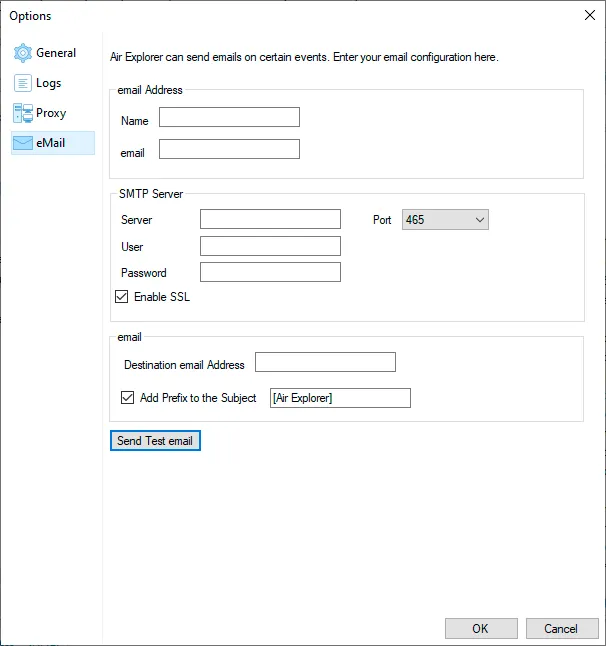Screen dimensions: 606x646
Task: Open the General options page
Action: pos(53,53)
